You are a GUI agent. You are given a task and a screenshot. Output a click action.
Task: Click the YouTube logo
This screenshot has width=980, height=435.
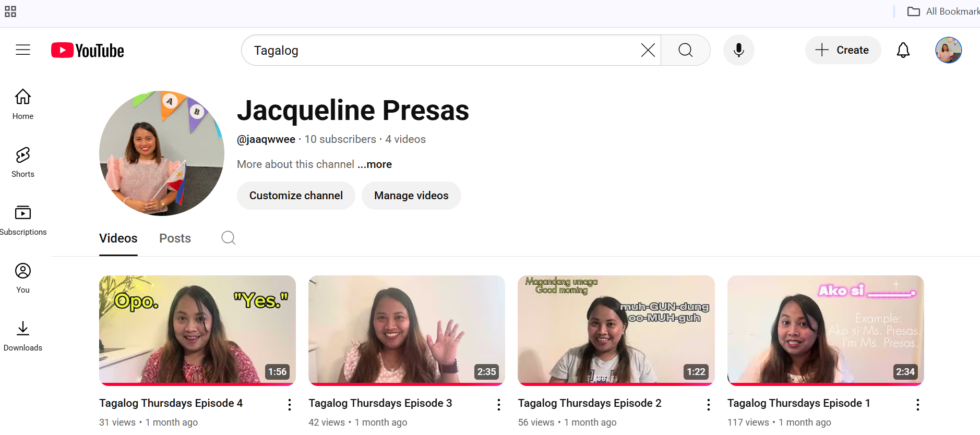88,51
